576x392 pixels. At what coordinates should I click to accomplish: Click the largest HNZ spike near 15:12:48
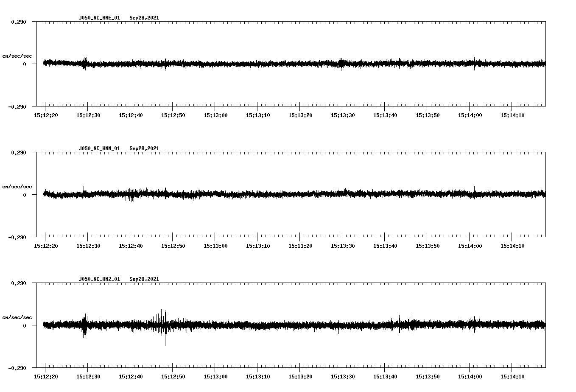tap(165, 328)
